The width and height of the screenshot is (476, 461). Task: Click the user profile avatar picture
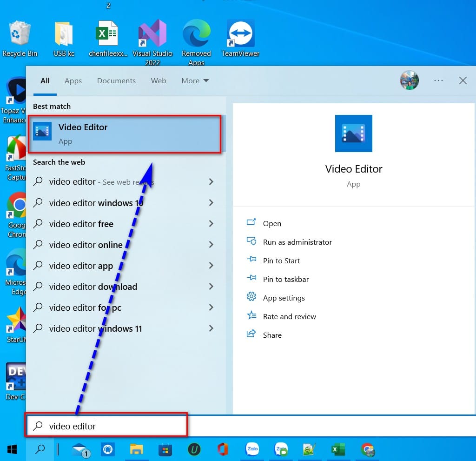(x=409, y=80)
